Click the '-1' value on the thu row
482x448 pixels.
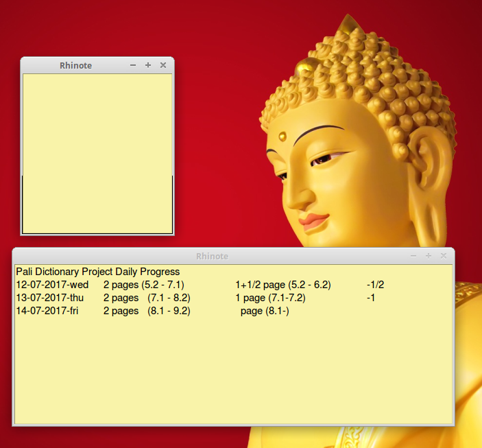pos(371,298)
